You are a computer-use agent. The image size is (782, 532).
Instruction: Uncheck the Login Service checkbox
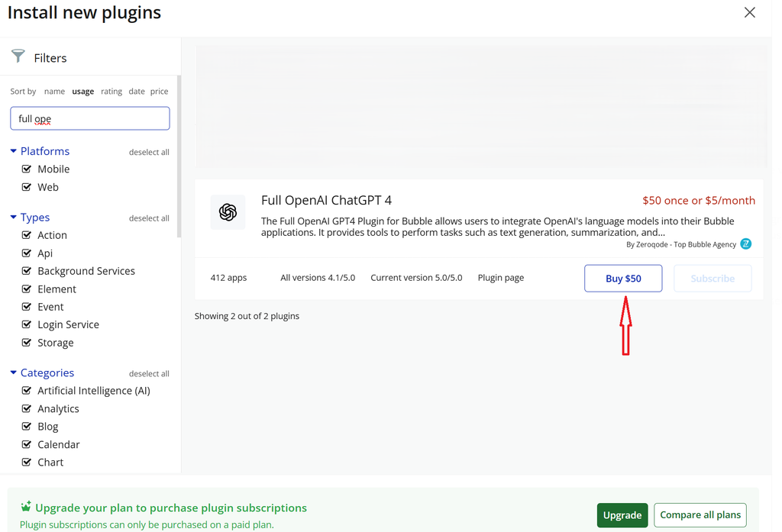pyautogui.click(x=27, y=324)
